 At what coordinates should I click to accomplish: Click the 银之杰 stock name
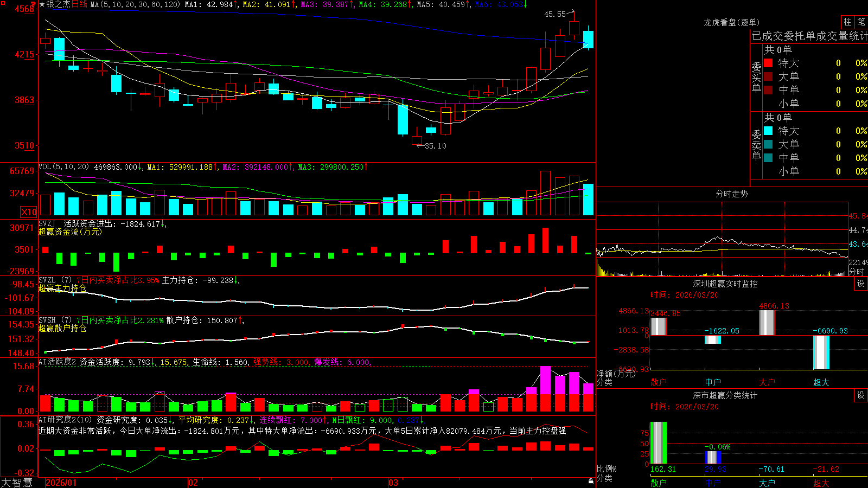pyautogui.click(x=59, y=4)
